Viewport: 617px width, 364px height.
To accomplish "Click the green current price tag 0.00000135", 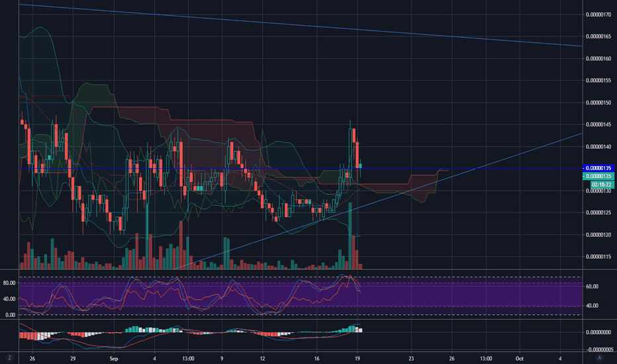I will (x=598, y=176).
